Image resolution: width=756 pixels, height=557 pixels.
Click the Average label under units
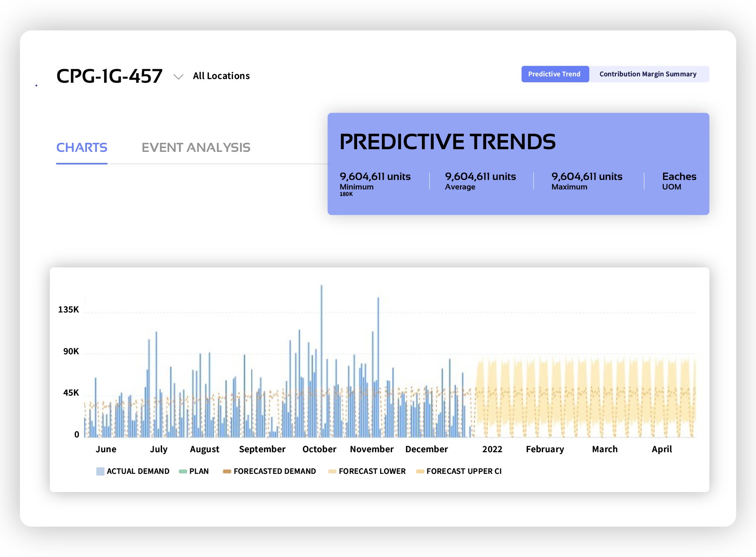click(x=460, y=187)
